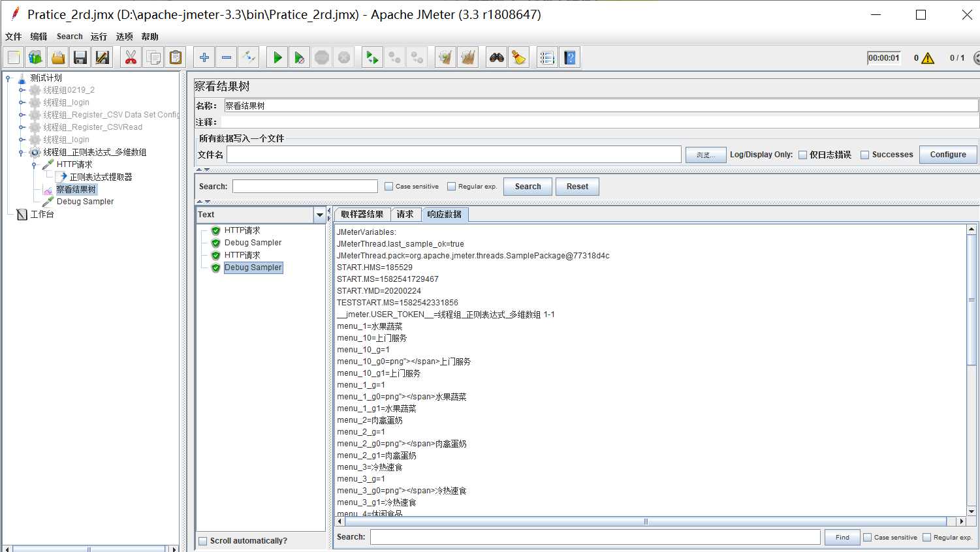
Task: Expand all nodes with plus icon
Action: point(204,57)
